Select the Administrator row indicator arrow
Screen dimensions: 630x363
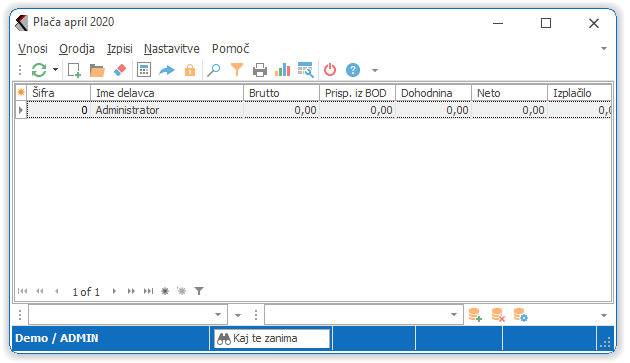[x=21, y=110]
